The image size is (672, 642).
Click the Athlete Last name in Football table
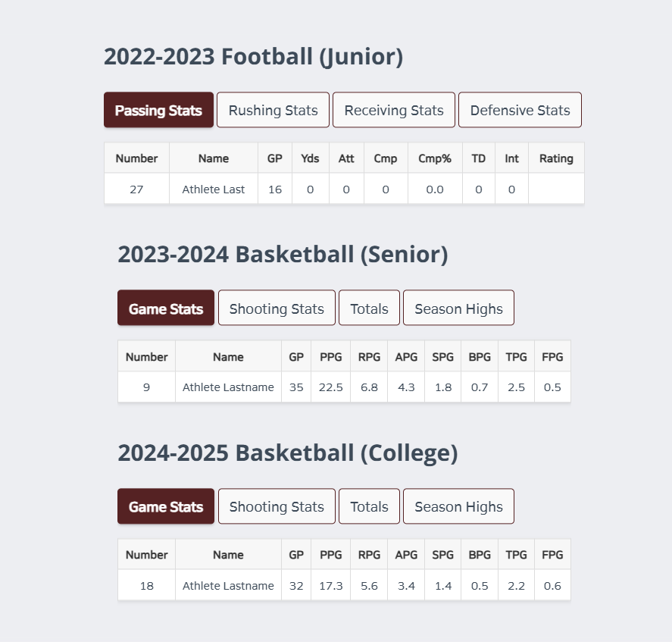point(214,189)
